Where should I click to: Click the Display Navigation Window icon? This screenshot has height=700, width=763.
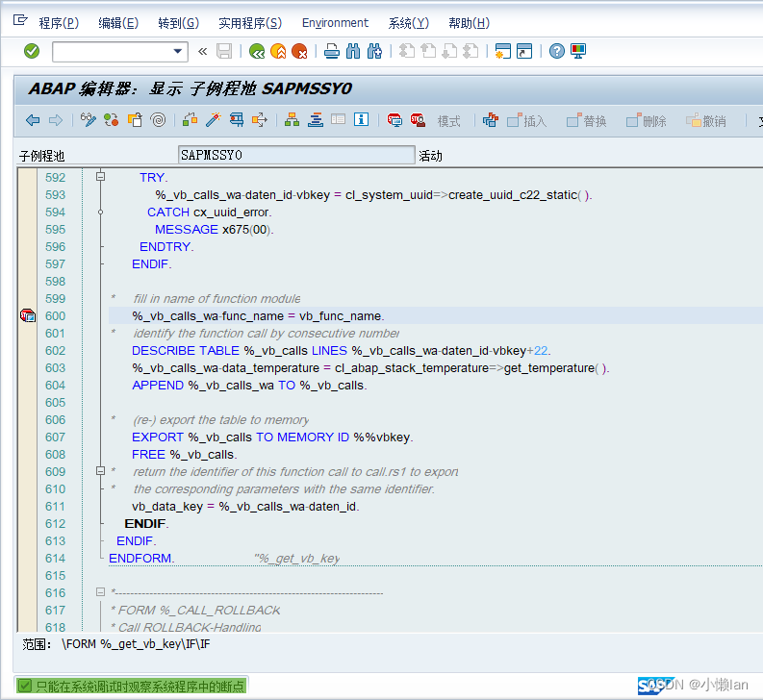pyautogui.click(x=316, y=119)
